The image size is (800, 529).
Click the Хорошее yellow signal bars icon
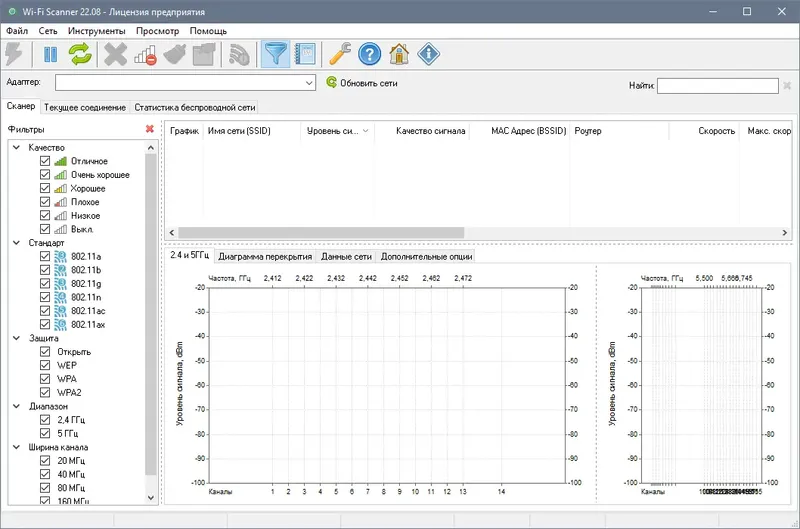point(60,188)
